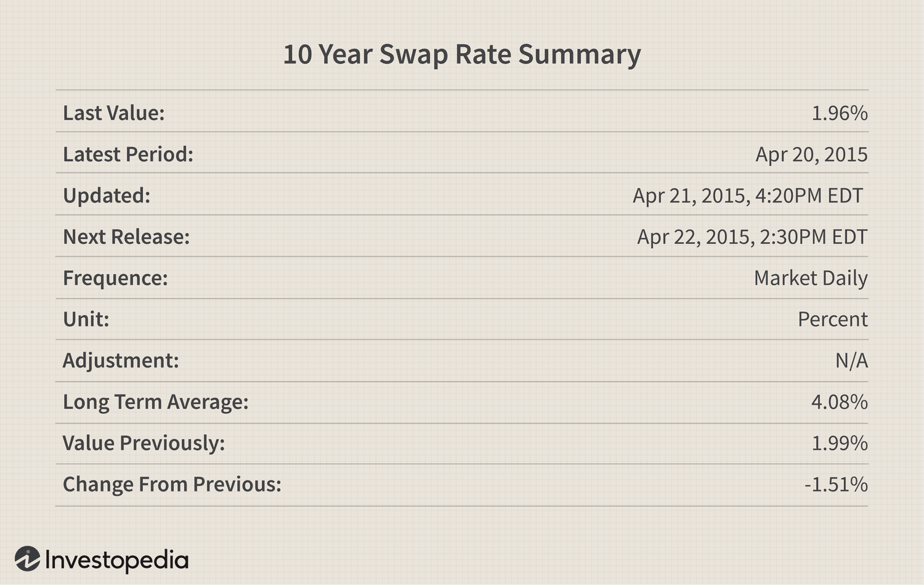Viewport: 924px width, 585px height.
Task: Select the Next Release label
Action: [126, 236]
